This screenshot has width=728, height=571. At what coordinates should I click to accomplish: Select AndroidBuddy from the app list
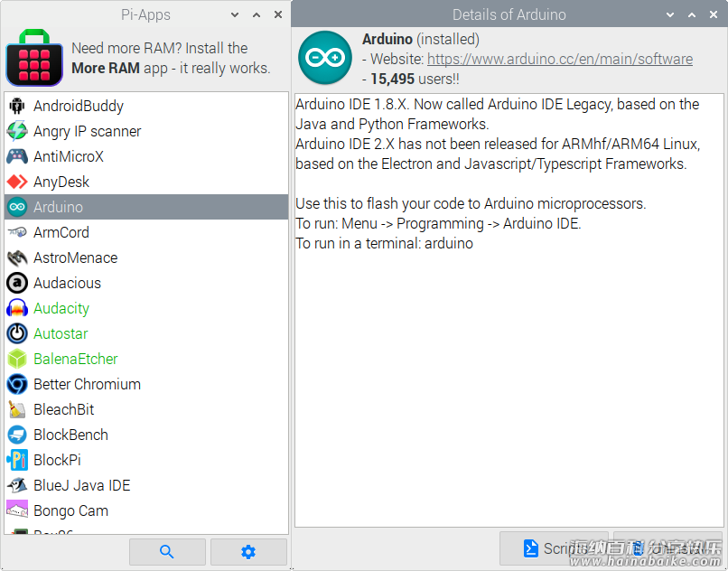(146, 106)
